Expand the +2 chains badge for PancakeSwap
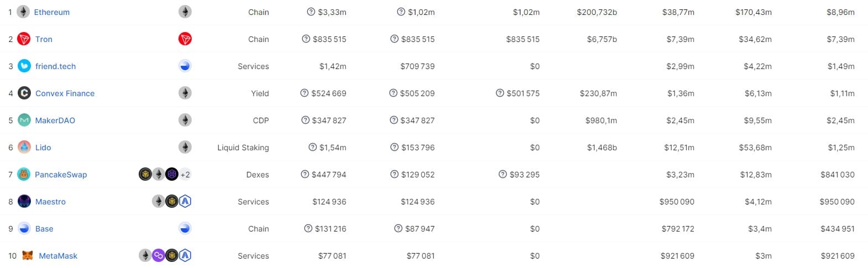Image resolution: width=868 pixels, height=268 pixels. click(x=185, y=174)
